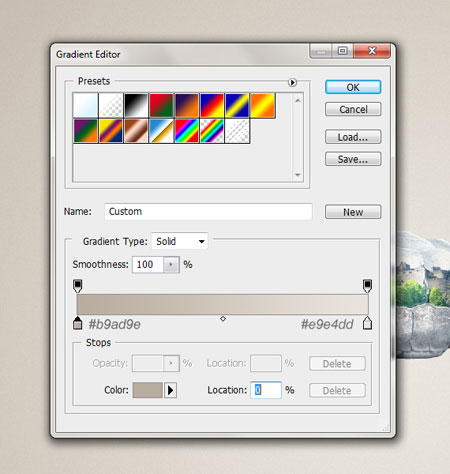This screenshot has width=450, height=474.
Task: Open the stop Color swatch picker
Action: [x=148, y=390]
